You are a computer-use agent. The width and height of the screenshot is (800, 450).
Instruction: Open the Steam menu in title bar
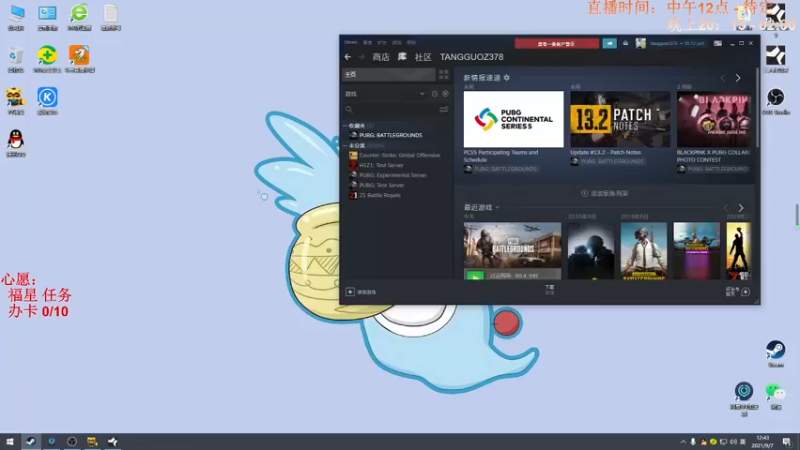click(x=351, y=42)
